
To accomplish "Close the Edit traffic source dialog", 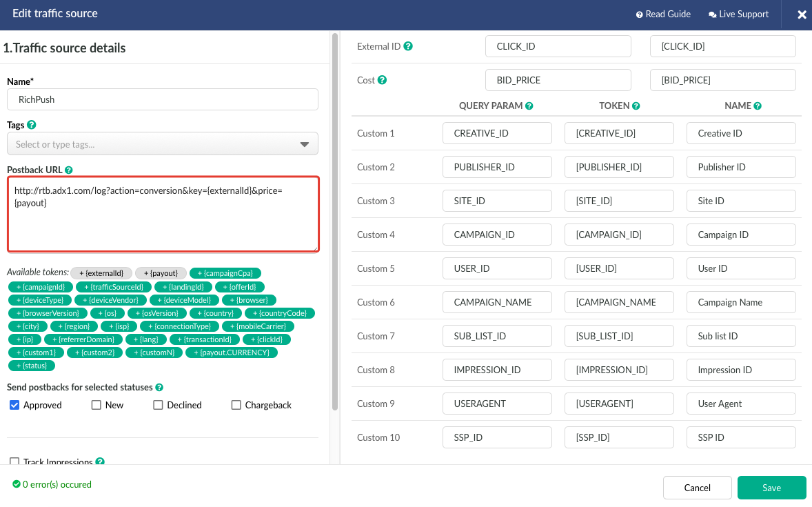I will pyautogui.click(x=802, y=14).
